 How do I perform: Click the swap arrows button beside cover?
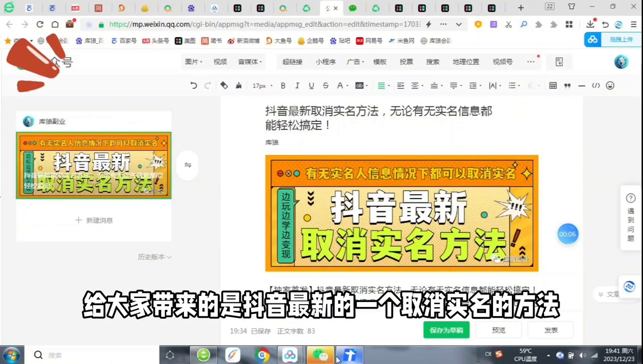(188, 165)
